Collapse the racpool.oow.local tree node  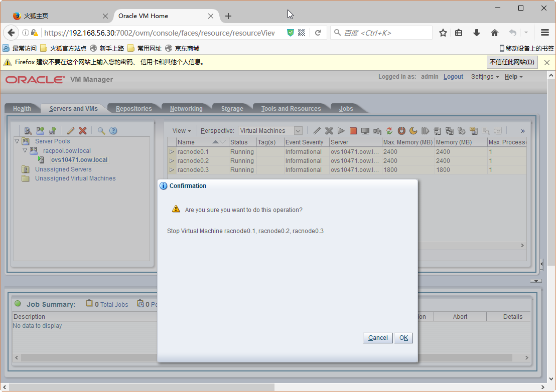[25, 150]
